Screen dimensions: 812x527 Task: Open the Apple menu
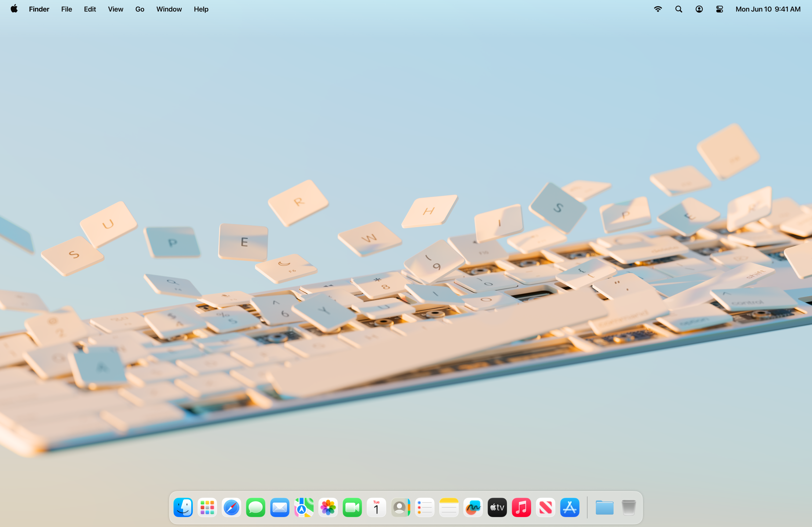pyautogui.click(x=14, y=9)
